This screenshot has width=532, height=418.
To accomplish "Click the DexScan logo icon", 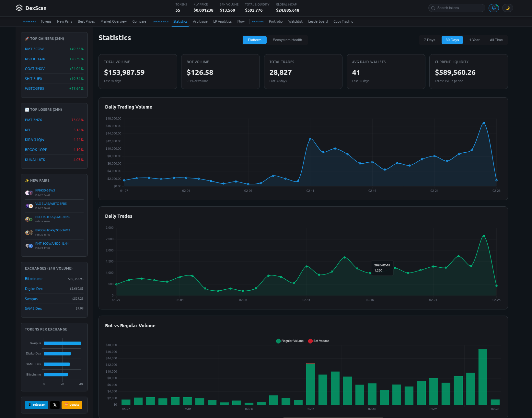I will tap(19, 8).
